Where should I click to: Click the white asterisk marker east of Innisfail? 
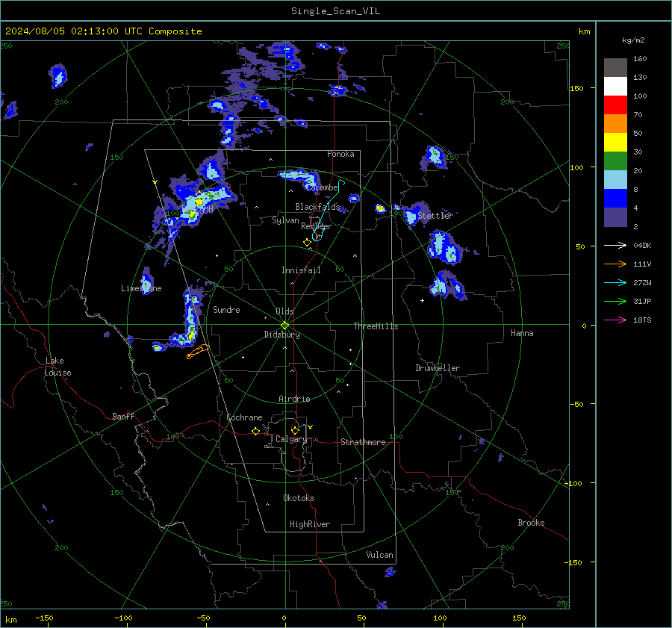[x=355, y=256]
